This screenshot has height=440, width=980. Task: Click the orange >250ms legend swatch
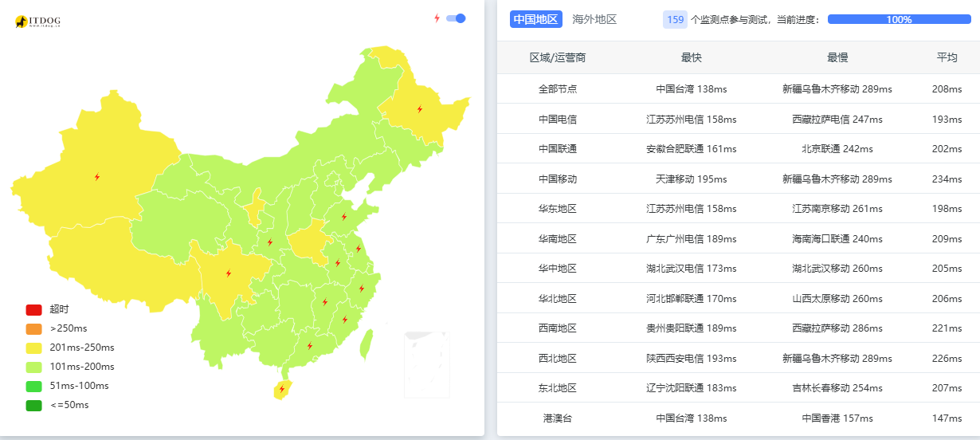tap(33, 328)
